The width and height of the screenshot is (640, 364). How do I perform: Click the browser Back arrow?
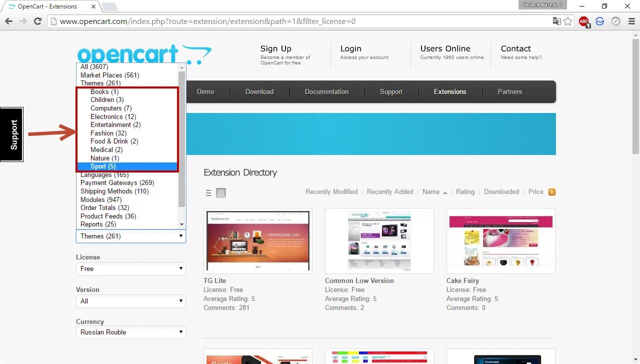pos(8,21)
